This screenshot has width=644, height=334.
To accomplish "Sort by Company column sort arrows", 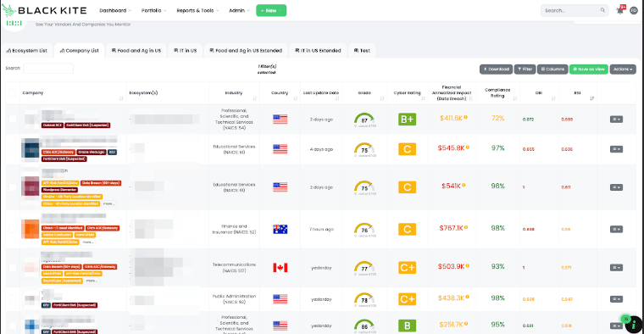I will click(121, 98).
